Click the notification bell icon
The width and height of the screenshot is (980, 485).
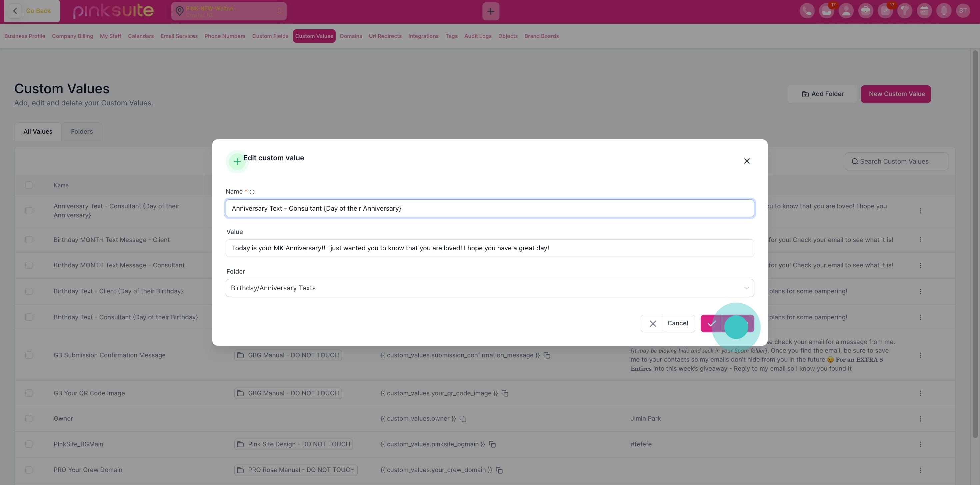click(943, 11)
